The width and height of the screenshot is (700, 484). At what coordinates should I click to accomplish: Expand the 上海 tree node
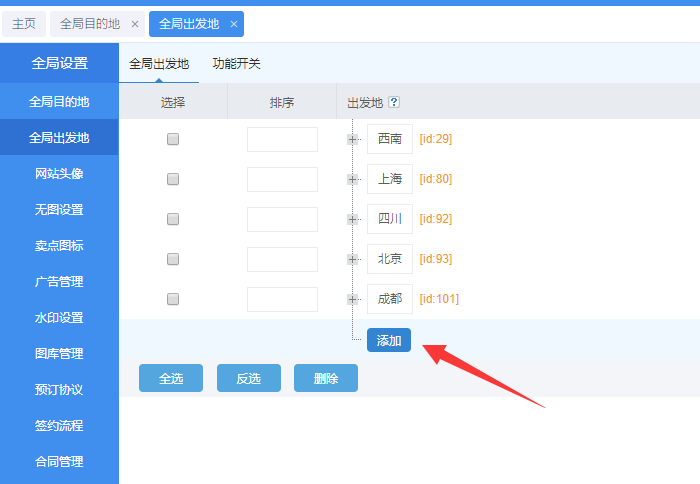pyautogui.click(x=352, y=179)
